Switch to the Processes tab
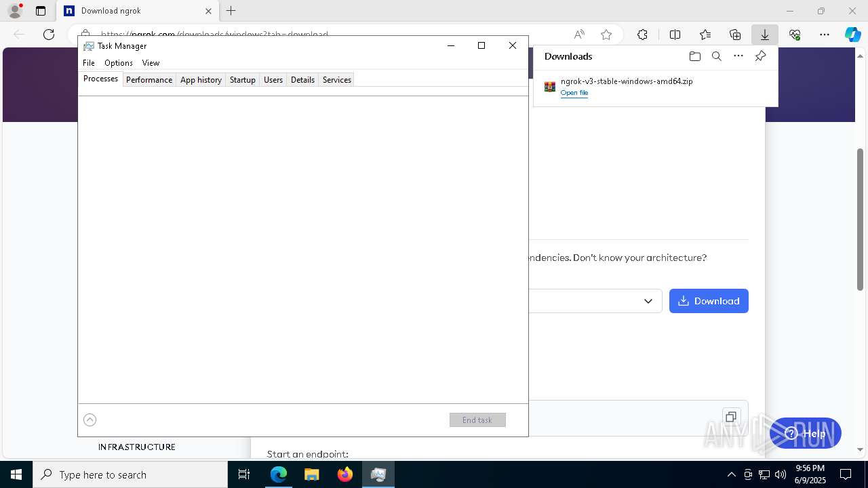 coord(100,79)
